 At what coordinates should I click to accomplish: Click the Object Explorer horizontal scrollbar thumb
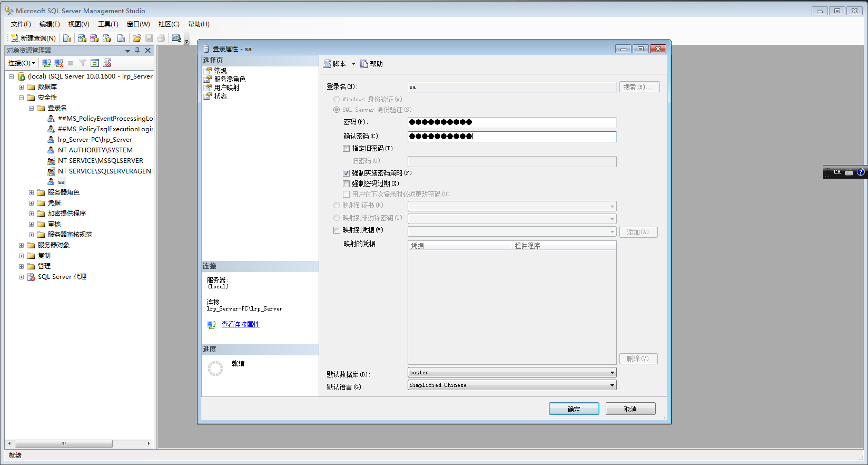tap(64, 443)
